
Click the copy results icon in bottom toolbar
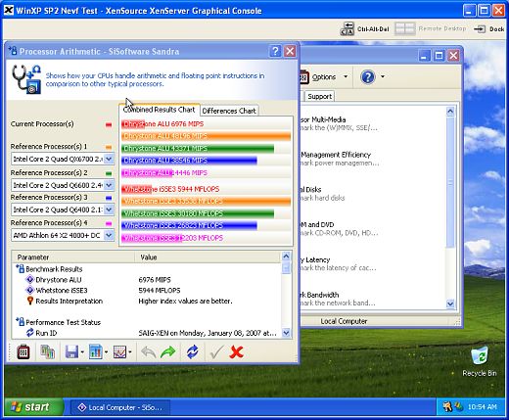click(x=48, y=352)
